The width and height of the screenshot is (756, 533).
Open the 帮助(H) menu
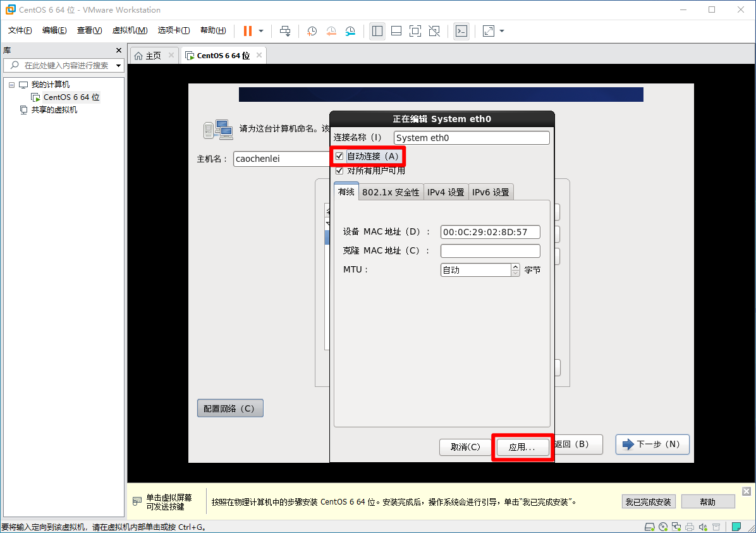tap(213, 30)
